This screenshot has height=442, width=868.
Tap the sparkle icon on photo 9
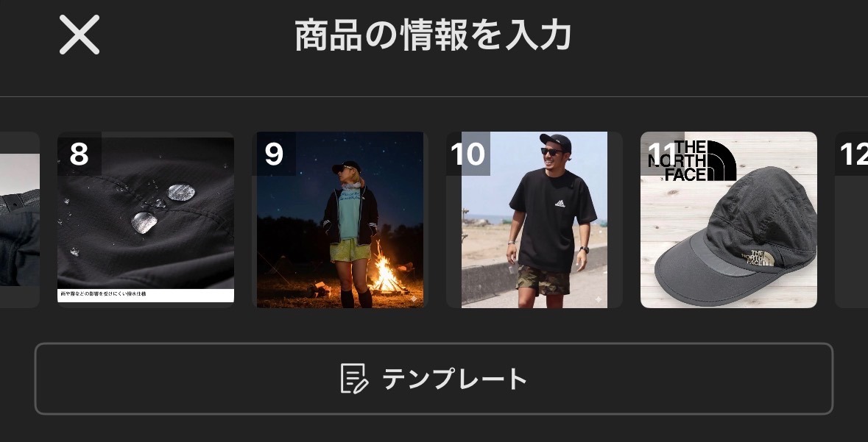point(413,299)
